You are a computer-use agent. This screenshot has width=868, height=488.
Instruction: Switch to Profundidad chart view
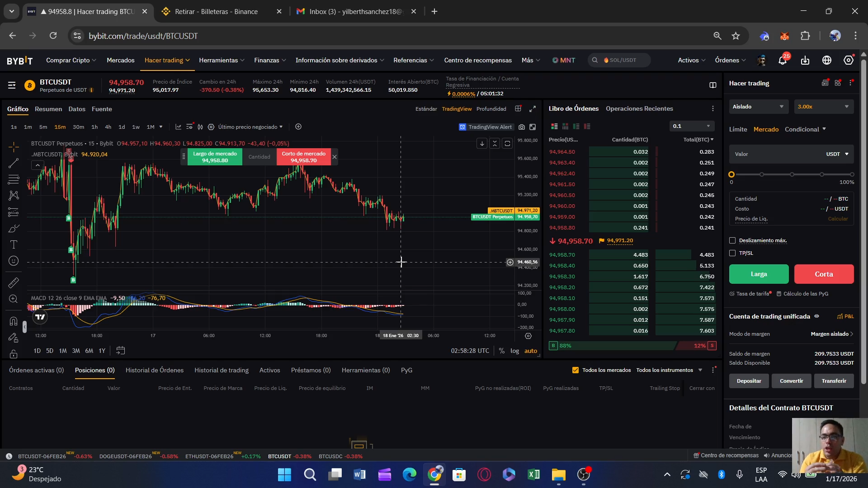click(491, 109)
